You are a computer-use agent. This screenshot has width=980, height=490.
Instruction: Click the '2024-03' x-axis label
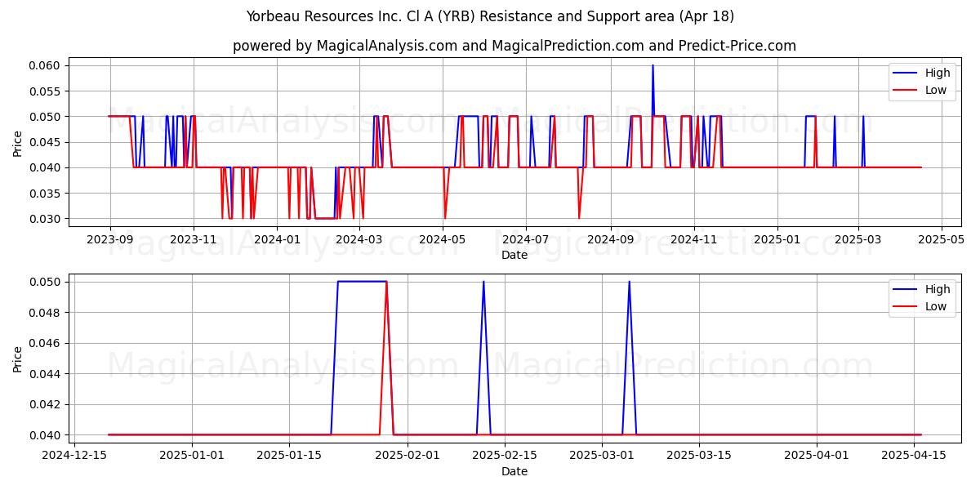tap(359, 240)
